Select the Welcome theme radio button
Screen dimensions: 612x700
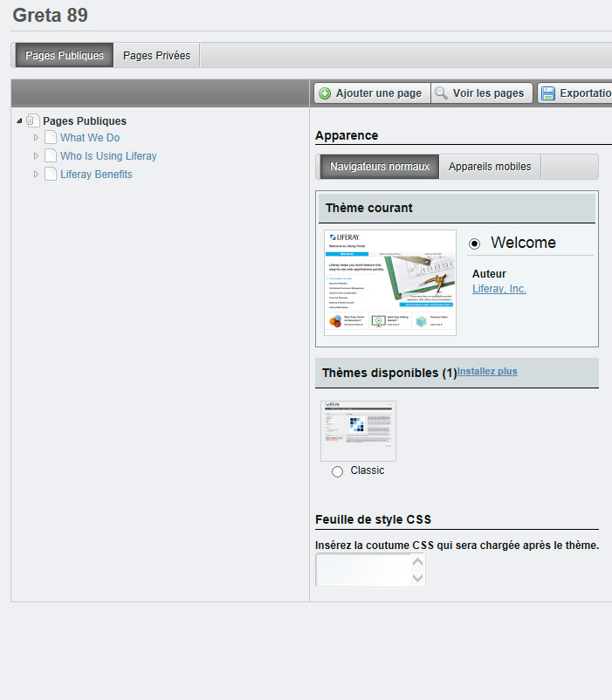(x=475, y=244)
